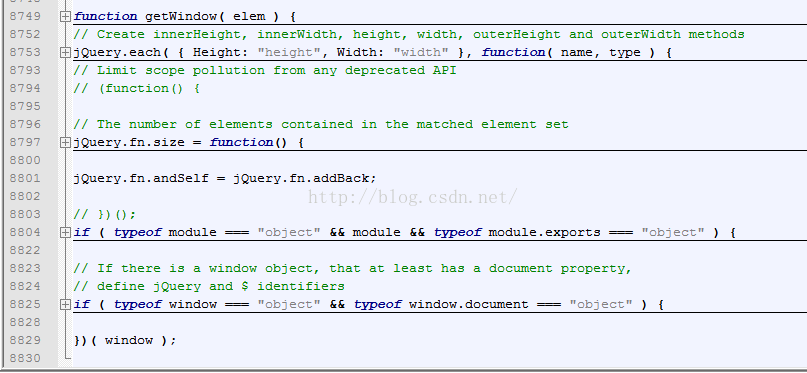The width and height of the screenshot is (807, 373).
Task: Click the comment 'Limit scope pollution from any deprecated API'
Action: coord(265,70)
